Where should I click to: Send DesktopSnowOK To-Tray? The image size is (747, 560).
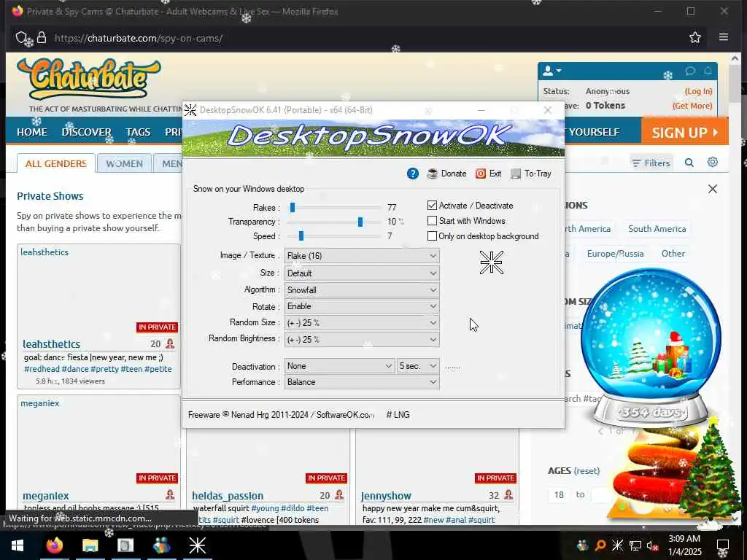(x=531, y=174)
